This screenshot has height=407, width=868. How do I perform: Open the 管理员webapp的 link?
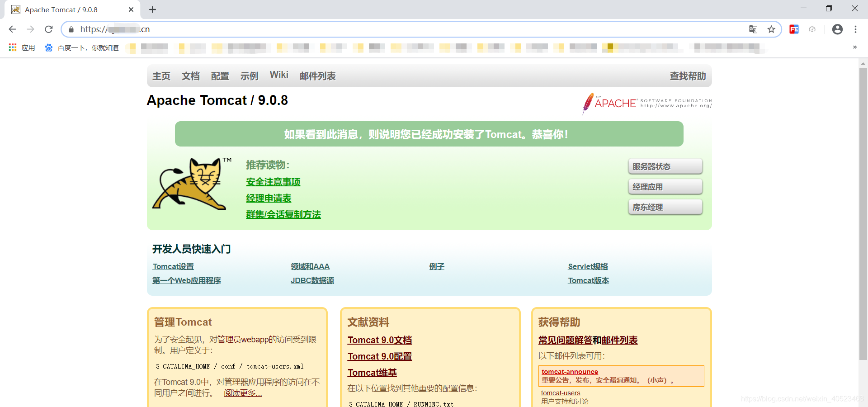[x=247, y=340]
